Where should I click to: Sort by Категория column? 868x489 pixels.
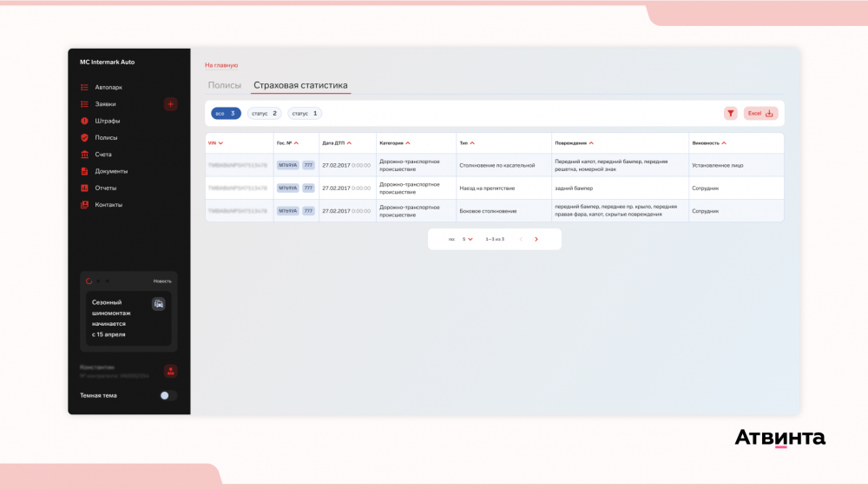pyautogui.click(x=395, y=143)
